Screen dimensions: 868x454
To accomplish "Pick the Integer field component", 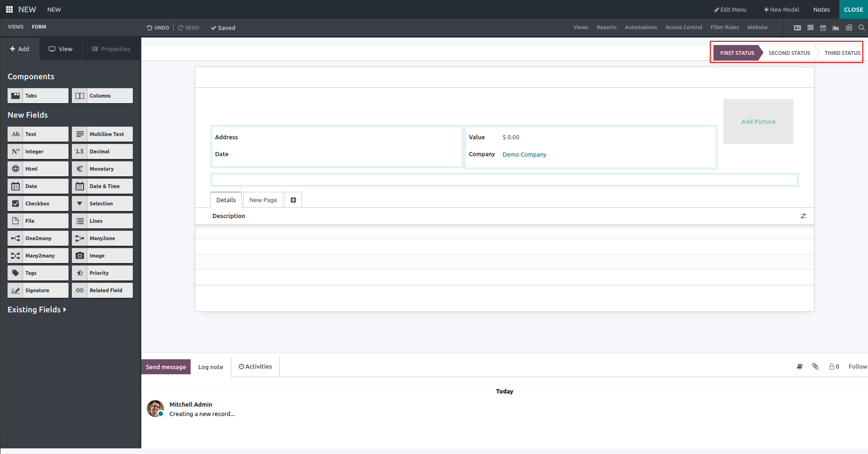I will [38, 151].
